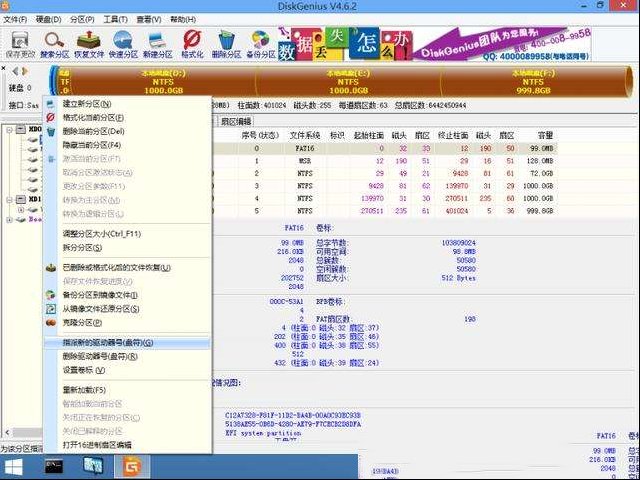Click the 文件系统 column header
This screenshot has width=640, height=480.
click(x=305, y=135)
